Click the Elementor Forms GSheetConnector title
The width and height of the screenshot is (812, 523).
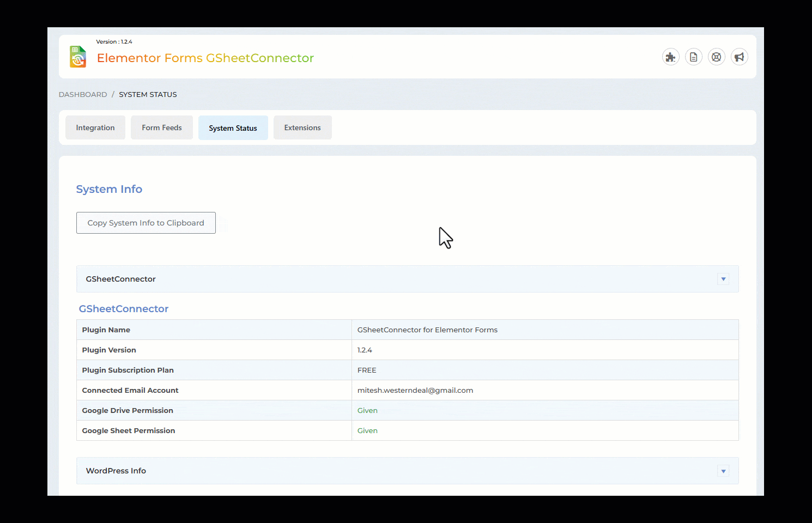[205, 58]
